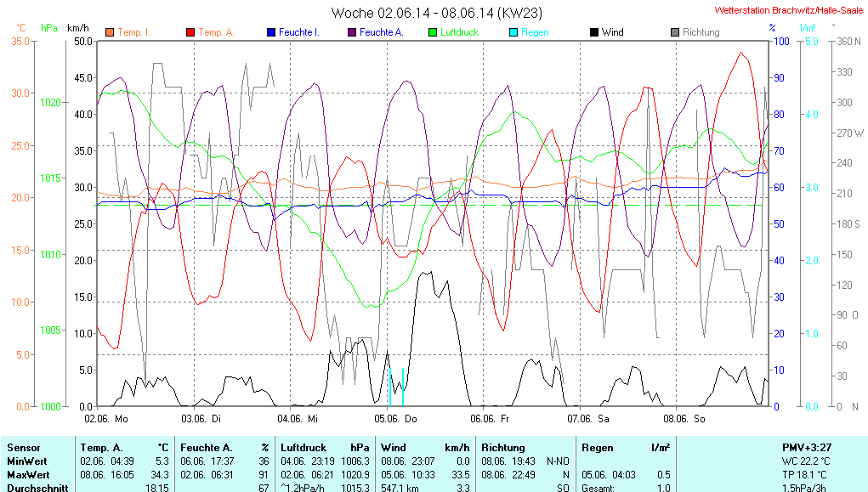Click the orange Temp. I. legend swatch
Screen dimensions: 868x492
tap(109, 32)
